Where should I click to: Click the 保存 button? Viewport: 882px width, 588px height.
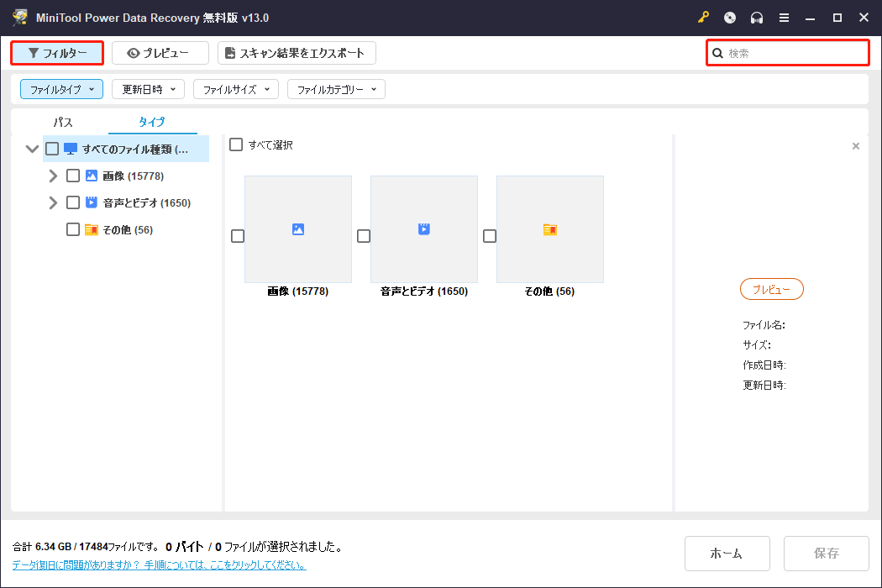(x=827, y=553)
